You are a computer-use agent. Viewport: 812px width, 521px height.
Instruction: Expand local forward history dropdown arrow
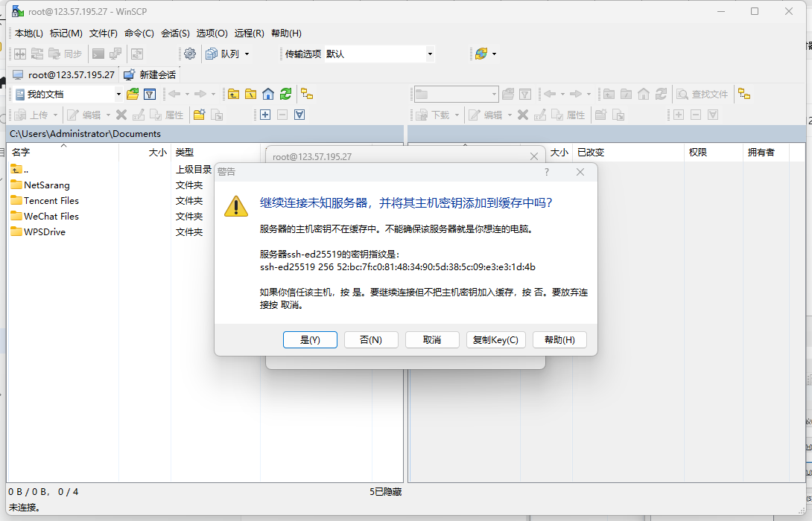pyautogui.click(x=213, y=95)
